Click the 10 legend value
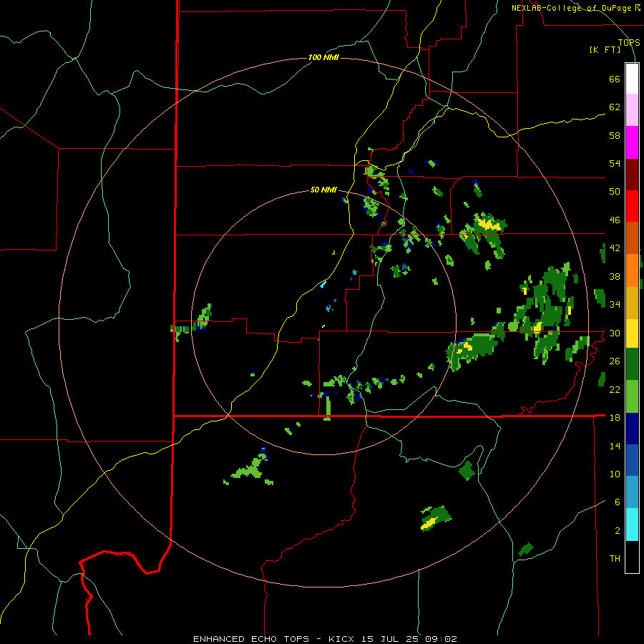This screenshot has height=644, width=644. click(x=615, y=474)
